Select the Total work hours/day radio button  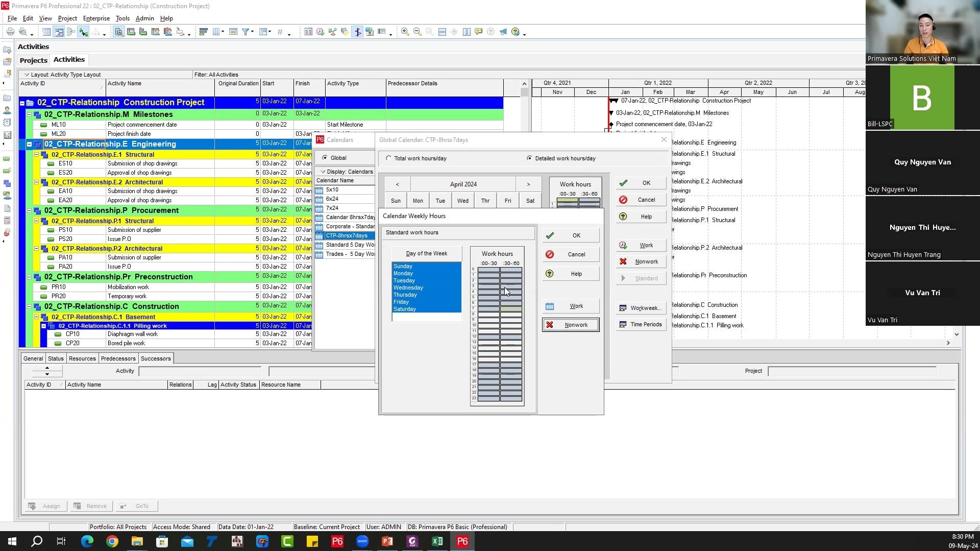388,158
